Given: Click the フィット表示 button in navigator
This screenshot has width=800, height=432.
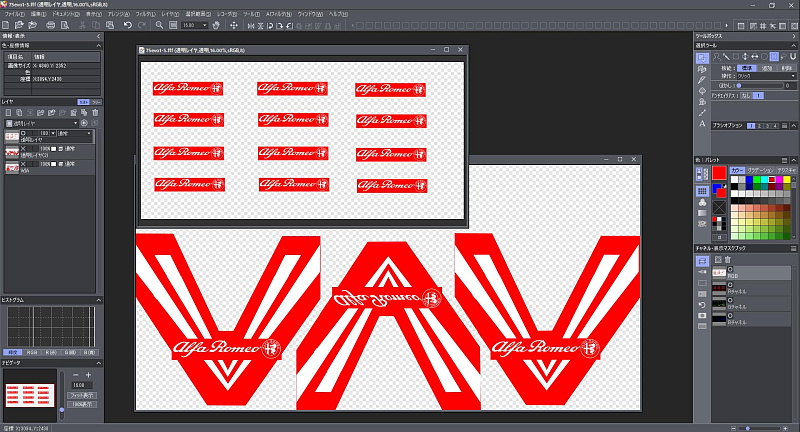Looking at the screenshot, I should point(83,396).
